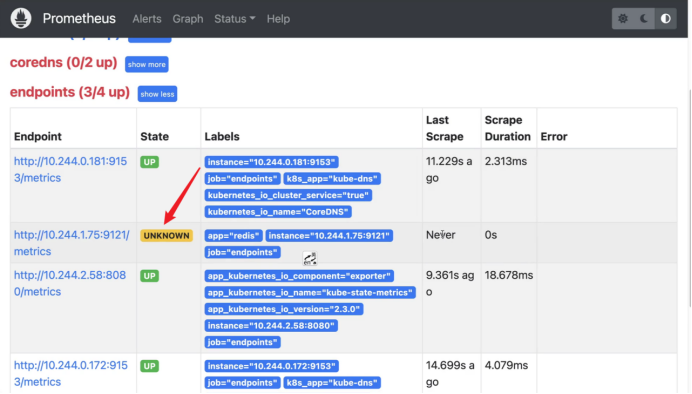Switch to dark theme moon icon
692x394 pixels.
coord(644,19)
